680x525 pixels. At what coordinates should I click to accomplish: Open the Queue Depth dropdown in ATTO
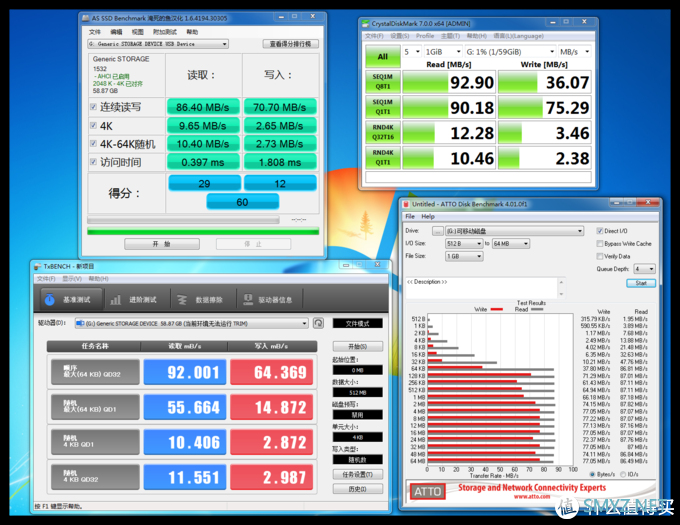644,269
